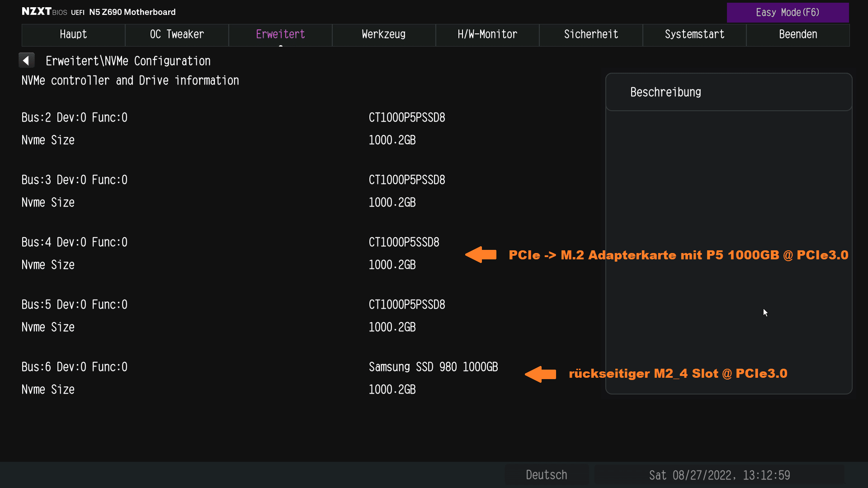This screenshot has width=868, height=488.
Task: Click the Beschreibung panel header
Action: [729, 92]
